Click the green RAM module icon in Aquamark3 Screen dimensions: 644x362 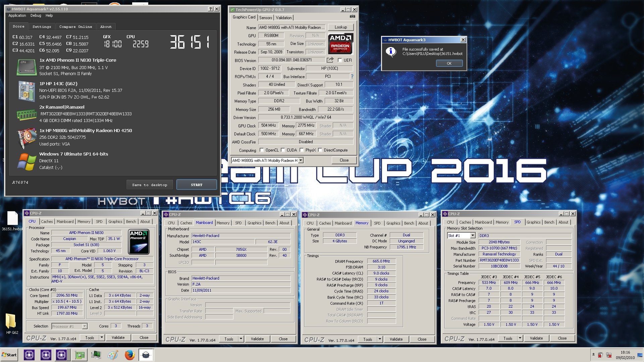pyautogui.click(x=26, y=115)
